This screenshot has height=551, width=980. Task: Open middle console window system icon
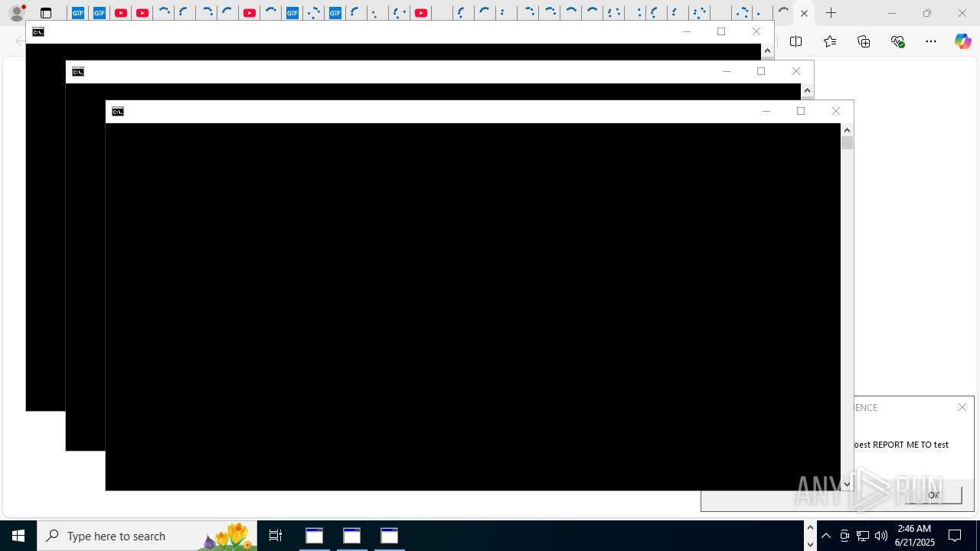tap(78, 72)
